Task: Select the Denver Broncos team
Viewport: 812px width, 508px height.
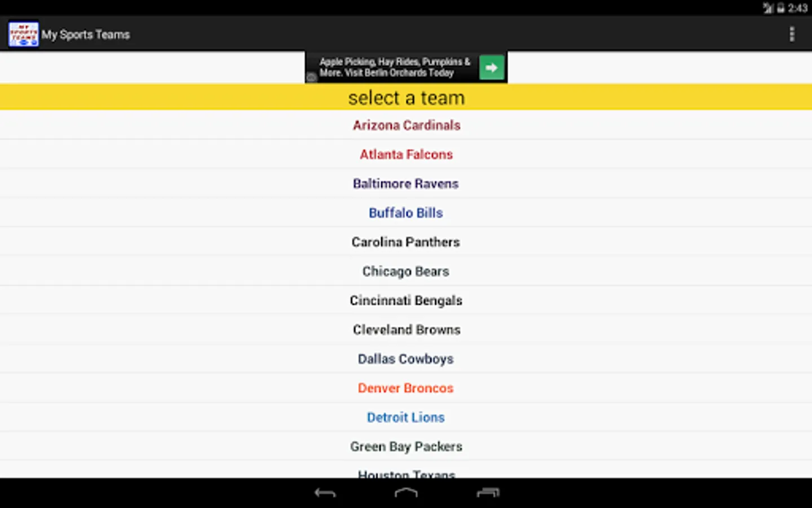Action: click(x=406, y=388)
